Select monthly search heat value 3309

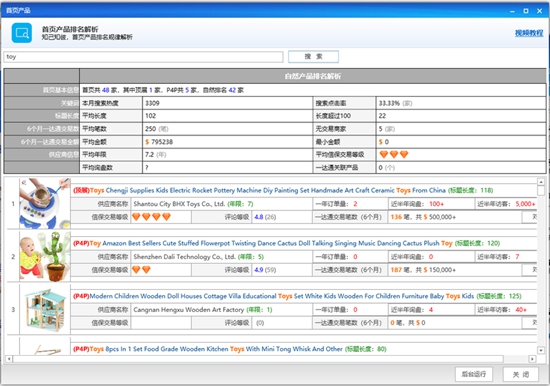[152, 103]
